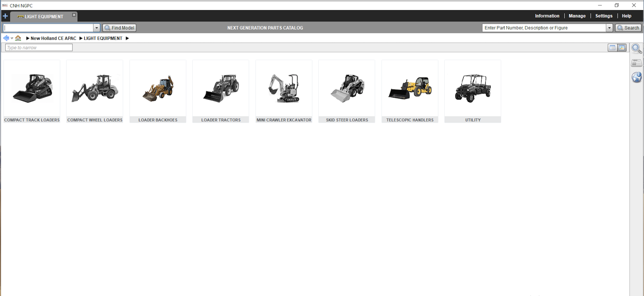This screenshot has height=296, width=644.
Task: Open a new tab with plus icon
Action: point(5,16)
